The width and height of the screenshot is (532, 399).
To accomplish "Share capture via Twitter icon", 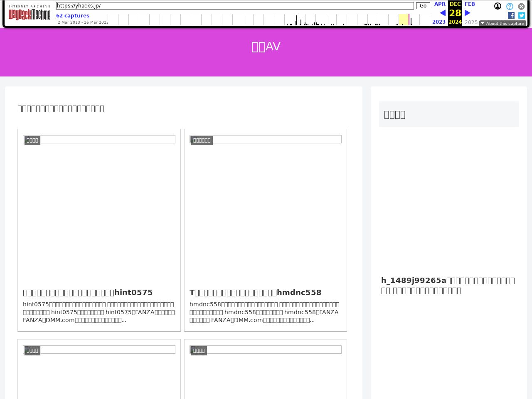I will coord(521,15).
